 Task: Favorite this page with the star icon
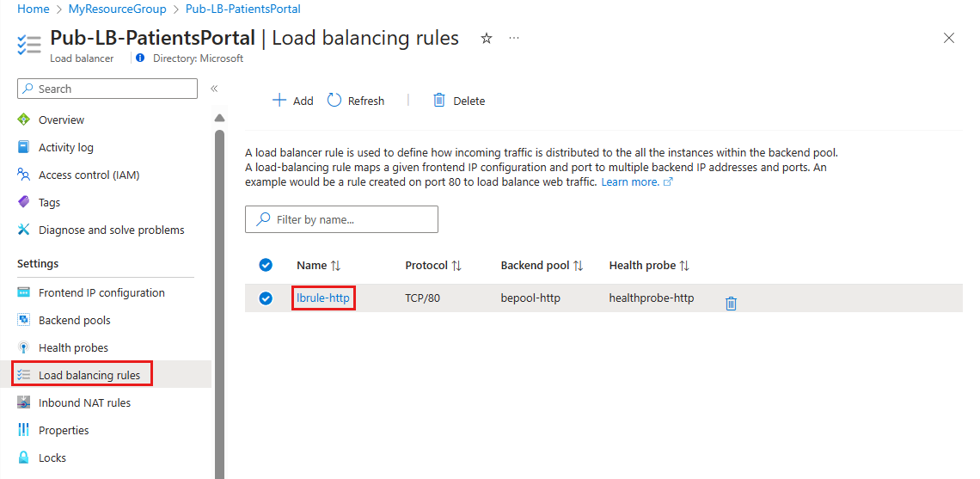click(487, 39)
